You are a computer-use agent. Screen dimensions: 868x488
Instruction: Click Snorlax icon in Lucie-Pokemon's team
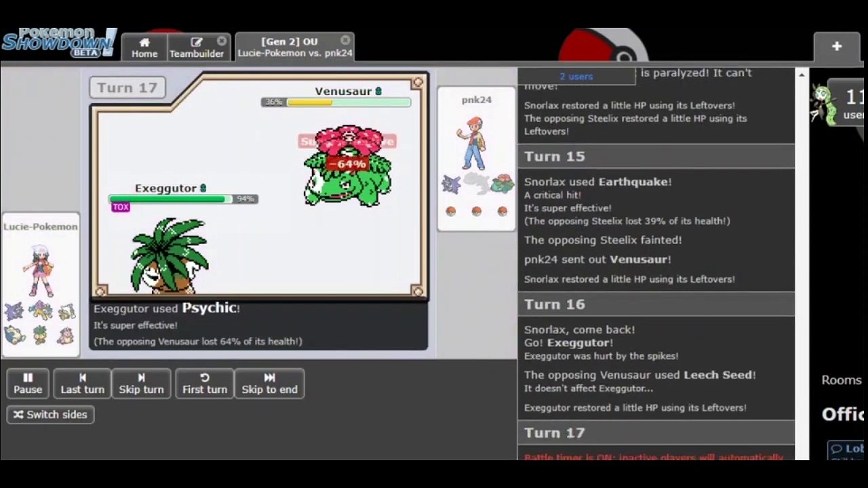point(14,335)
